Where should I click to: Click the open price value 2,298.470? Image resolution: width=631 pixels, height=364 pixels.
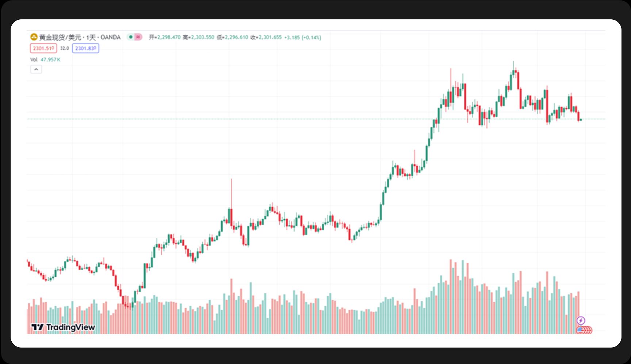coord(169,37)
